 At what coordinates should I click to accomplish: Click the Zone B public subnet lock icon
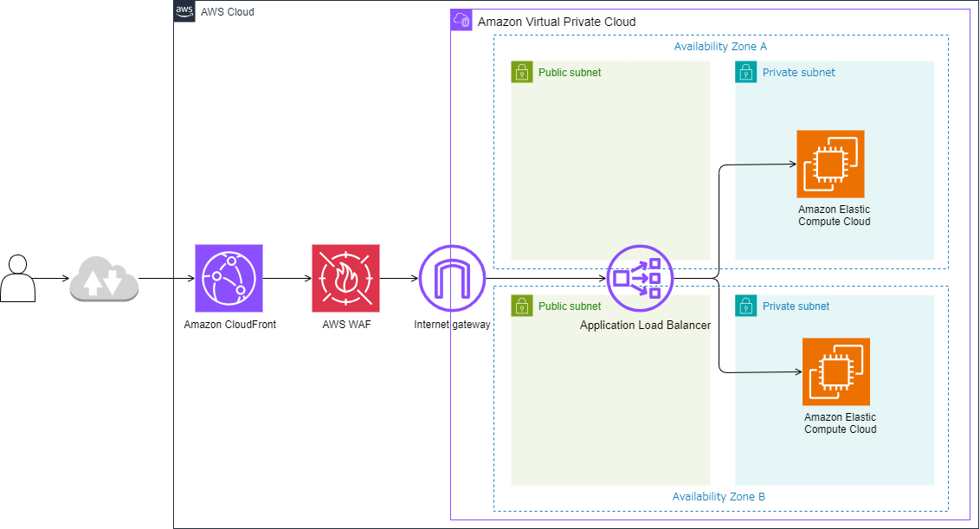[x=522, y=306]
